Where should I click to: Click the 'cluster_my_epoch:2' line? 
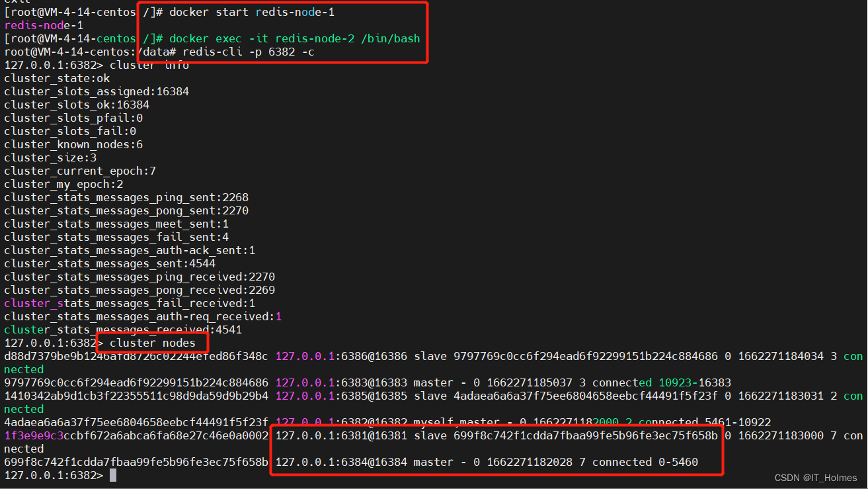(x=63, y=184)
